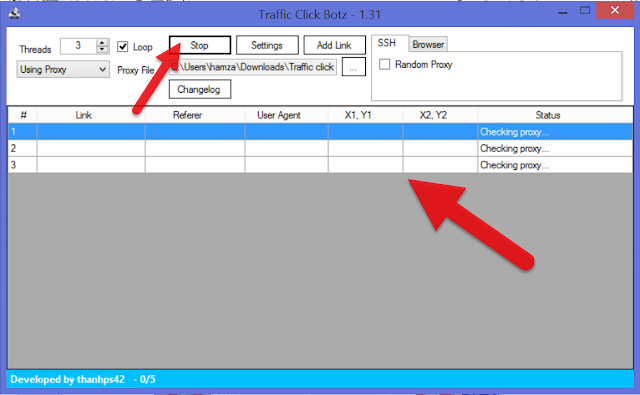This screenshot has width=640, height=395.
Task: Increase the Threads count with up arrow
Action: point(102,42)
